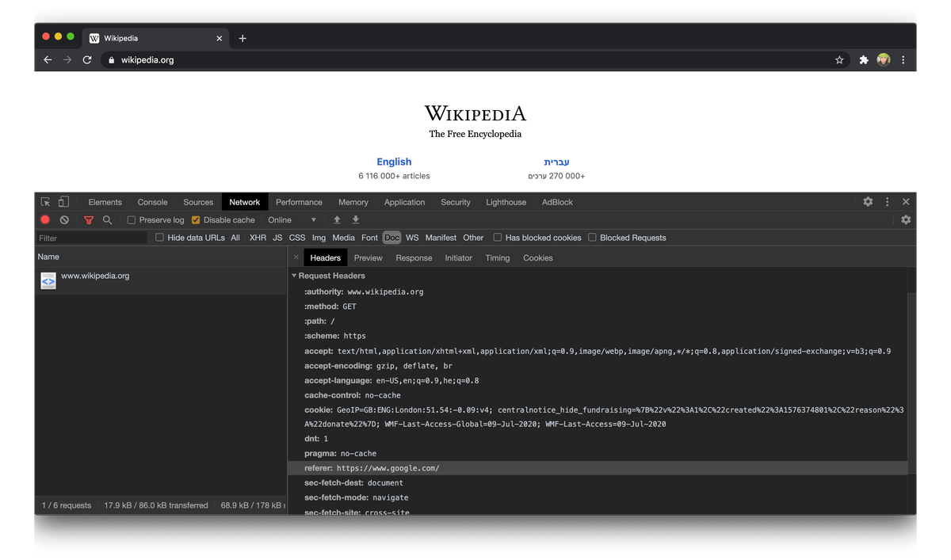
Task: Open the Application panel
Action: point(404,202)
